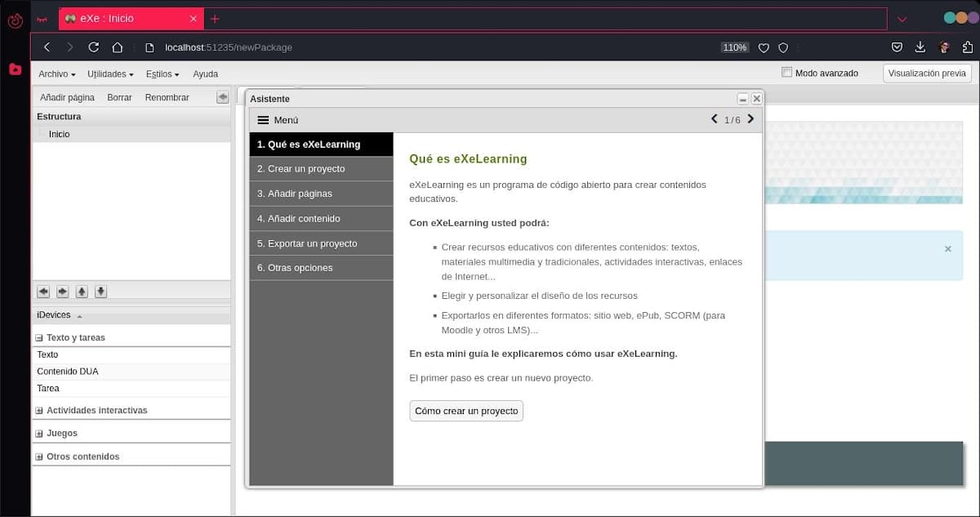Image resolution: width=980 pixels, height=517 pixels.
Task: Click the shield protection icon
Action: coord(783,47)
